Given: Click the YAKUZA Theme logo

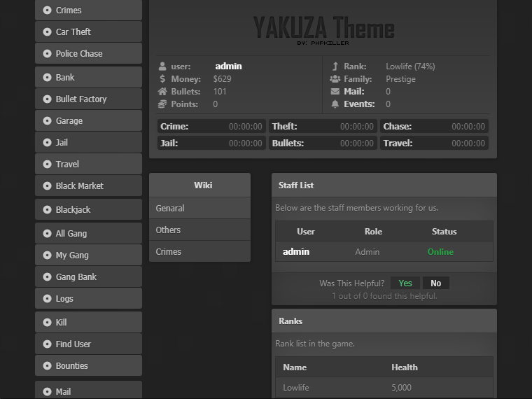Looking at the screenshot, I should 323,29.
